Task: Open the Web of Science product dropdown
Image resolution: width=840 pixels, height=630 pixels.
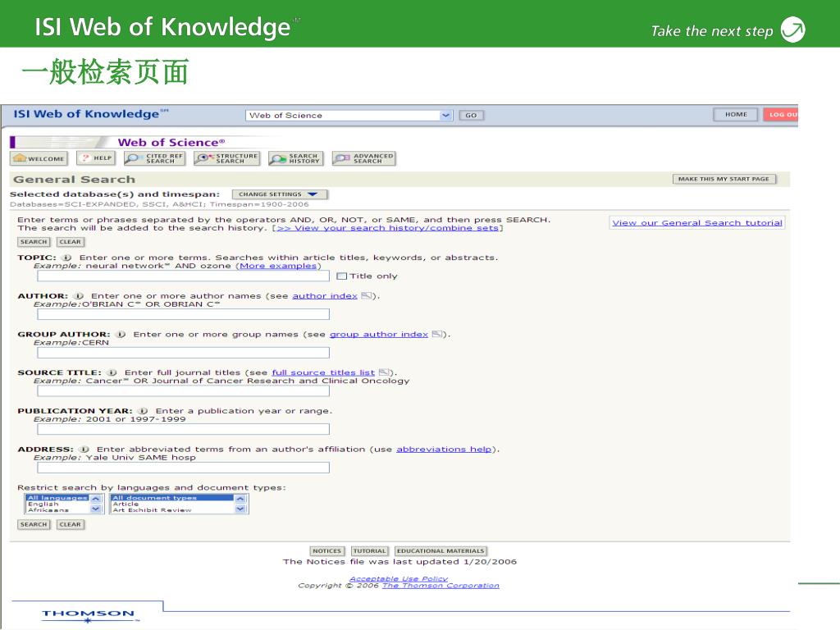Action: (349, 115)
